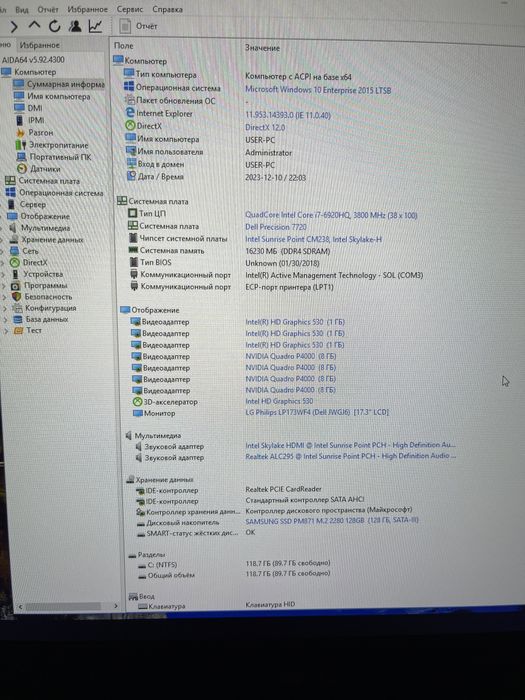Select Безопасность tree item

click(42, 296)
